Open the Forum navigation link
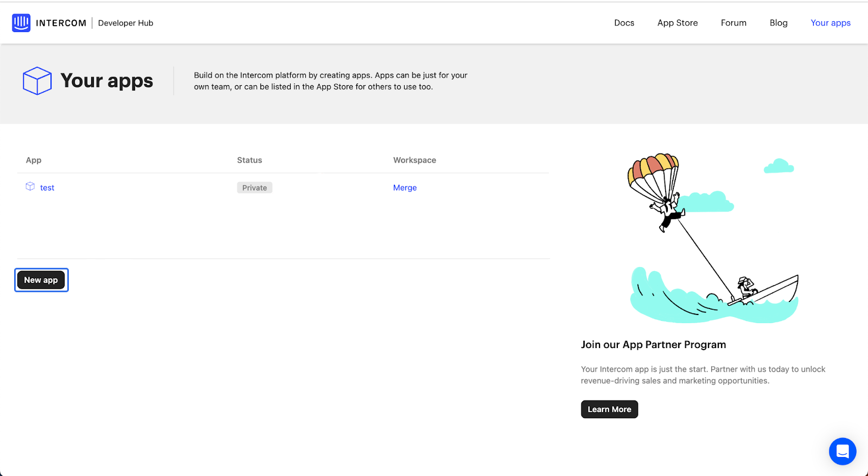The height and width of the screenshot is (476, 868). (x=733, y=23)
